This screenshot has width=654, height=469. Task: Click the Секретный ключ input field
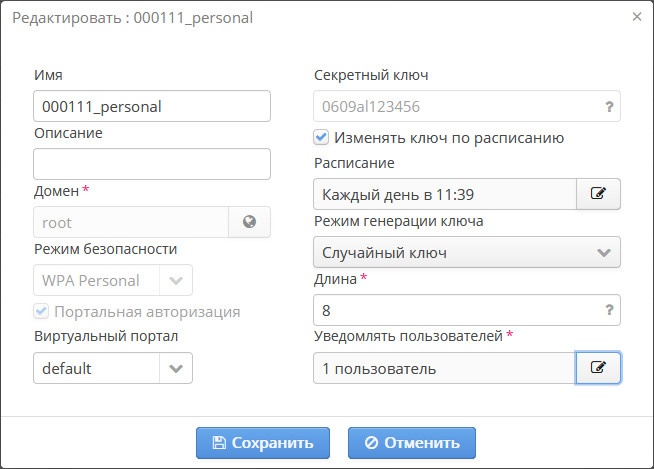(x=455, y=106)
